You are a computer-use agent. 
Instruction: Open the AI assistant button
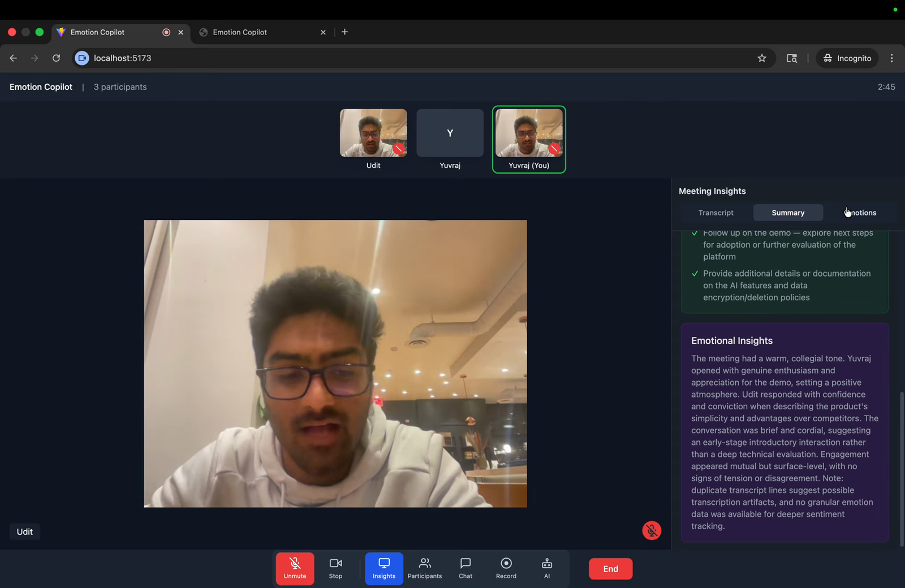[x=547, y=568]
